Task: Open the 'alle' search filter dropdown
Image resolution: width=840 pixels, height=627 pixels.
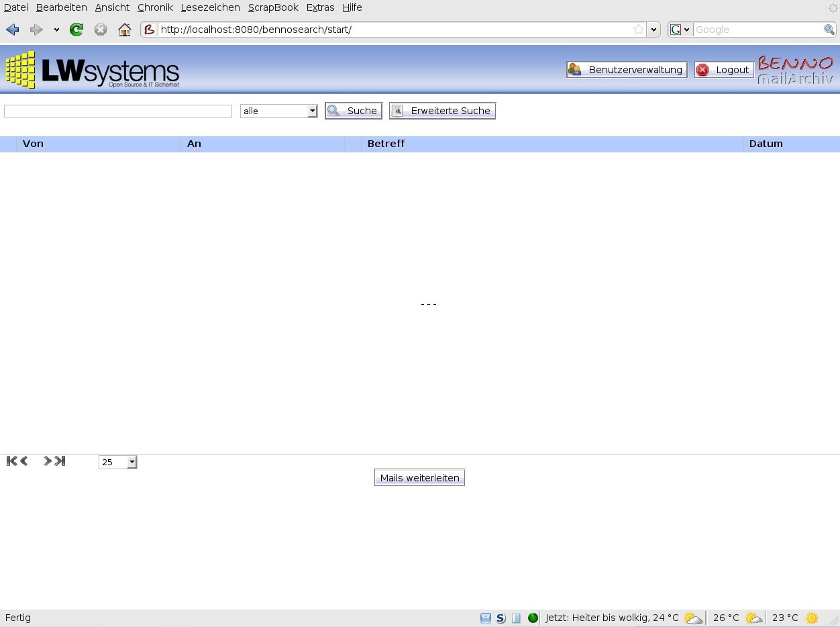Action: pos(311,111)
